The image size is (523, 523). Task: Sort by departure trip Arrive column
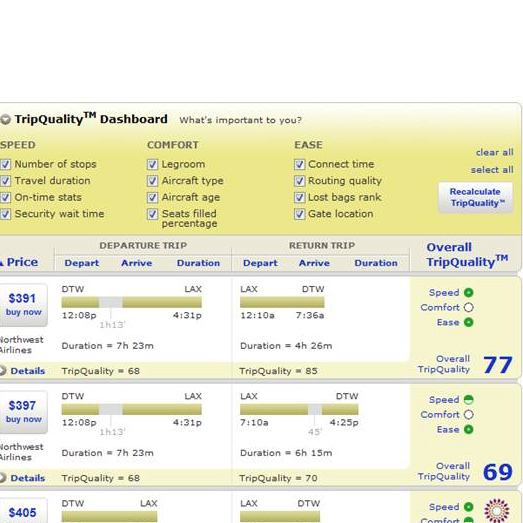pyautogui.click(x=136, y=263)
